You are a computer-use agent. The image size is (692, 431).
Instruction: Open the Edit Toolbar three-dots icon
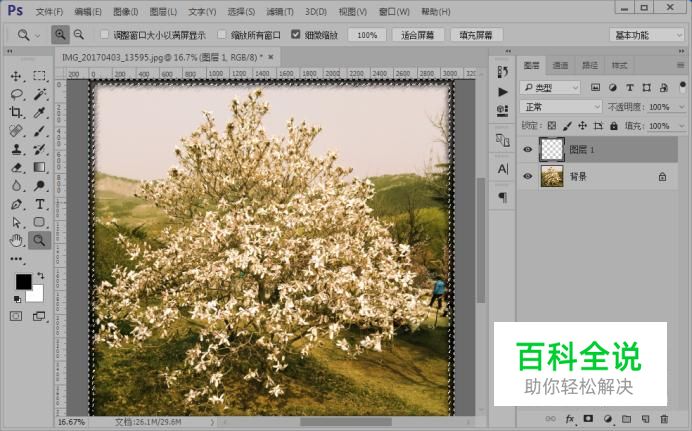(x=16, y=259)
